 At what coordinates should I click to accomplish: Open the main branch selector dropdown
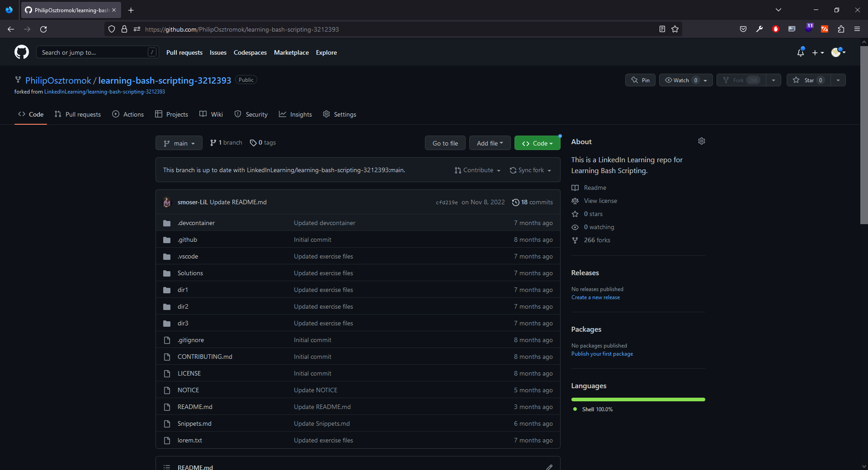pyautogui.click(x=179, y=143)
